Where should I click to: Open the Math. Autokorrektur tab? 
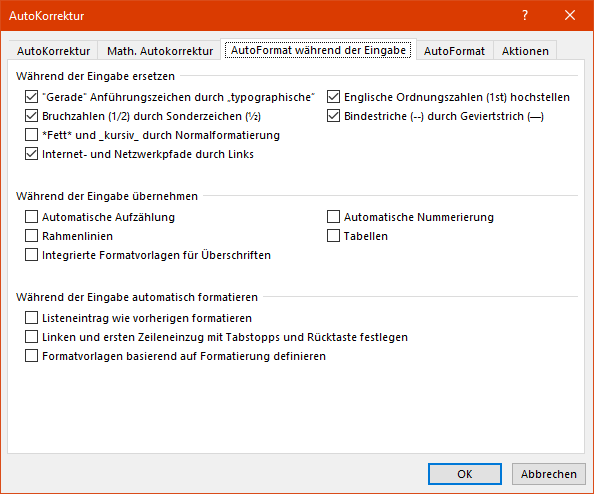(160, 51)
